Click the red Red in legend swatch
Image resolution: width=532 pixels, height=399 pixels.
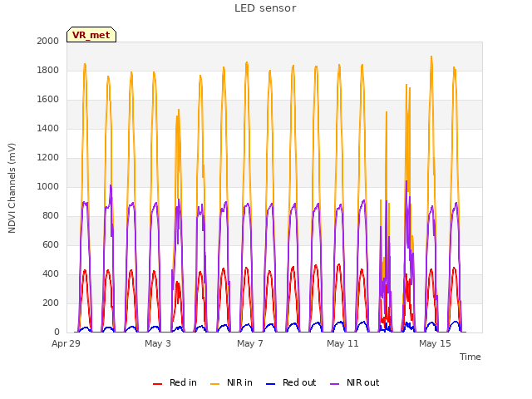point(157,384)
